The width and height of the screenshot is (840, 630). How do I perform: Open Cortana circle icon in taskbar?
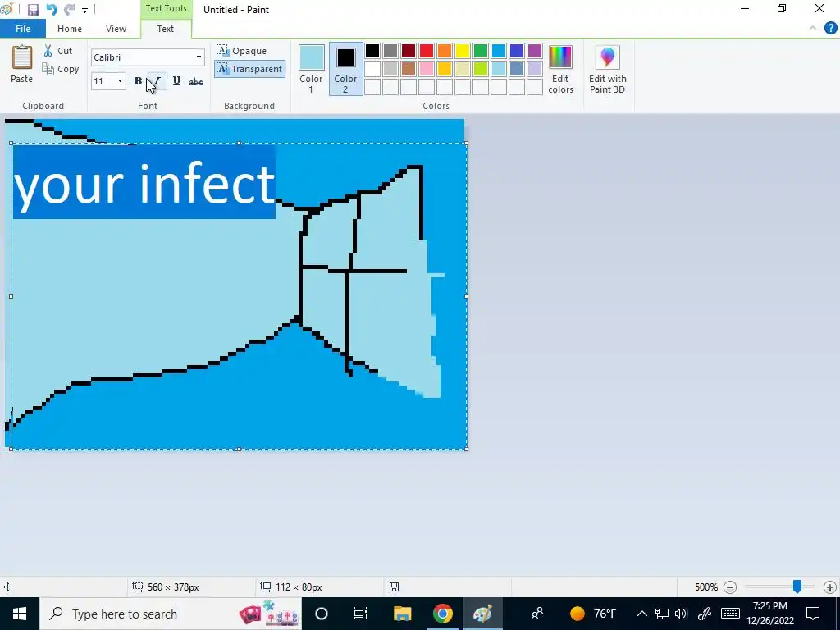[x=322, y=614]
